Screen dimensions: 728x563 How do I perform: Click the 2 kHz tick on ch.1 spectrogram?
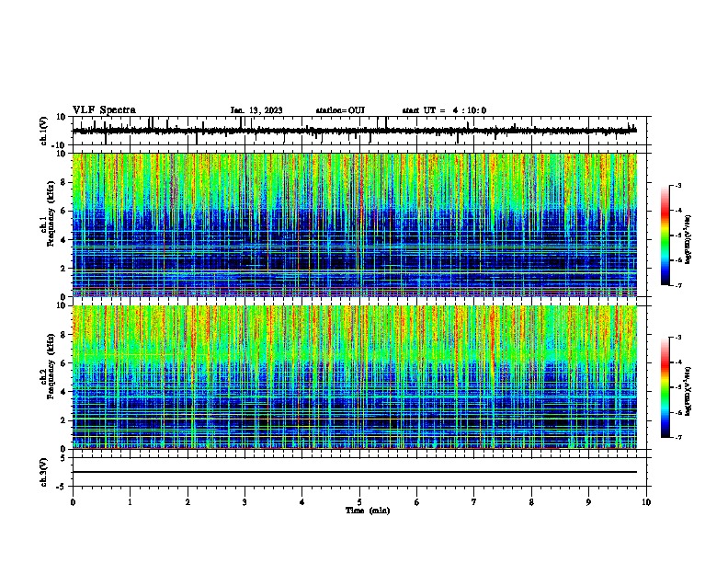(x=63, y=268)
